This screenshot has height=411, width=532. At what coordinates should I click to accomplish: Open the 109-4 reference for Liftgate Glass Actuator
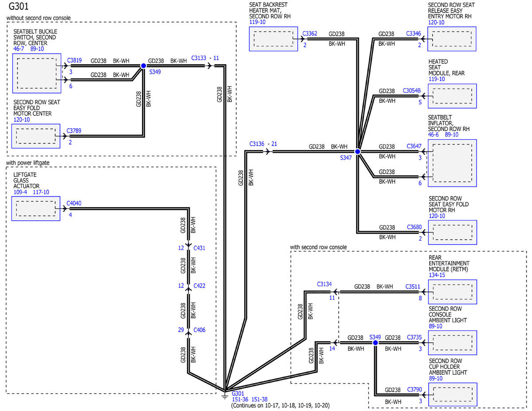20,192
